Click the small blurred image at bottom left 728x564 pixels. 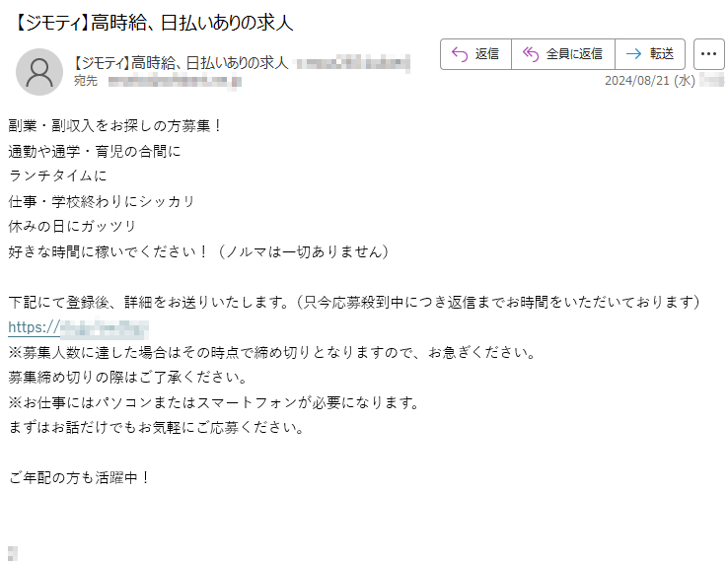(13, 553)
